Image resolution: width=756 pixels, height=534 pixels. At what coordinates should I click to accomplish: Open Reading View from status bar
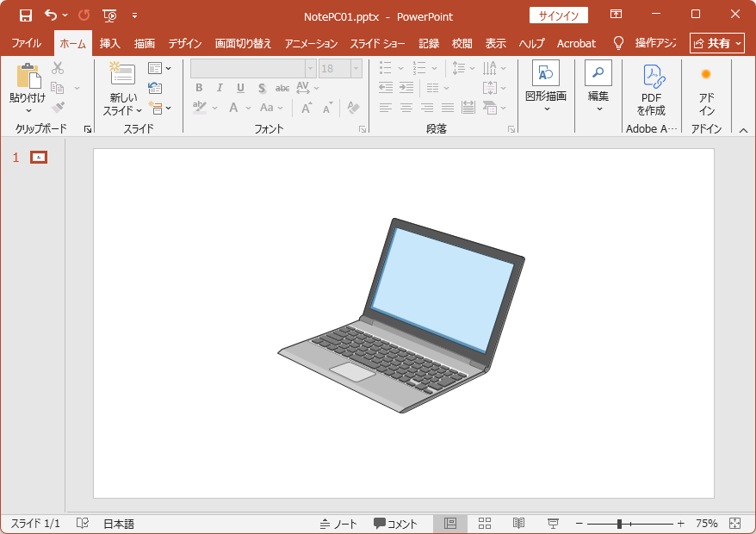(519, 524)
